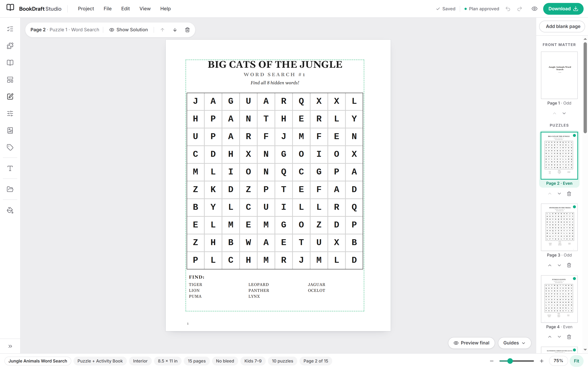
Task: Expand the left sidebar with double chevron
Action: (10, 346)
